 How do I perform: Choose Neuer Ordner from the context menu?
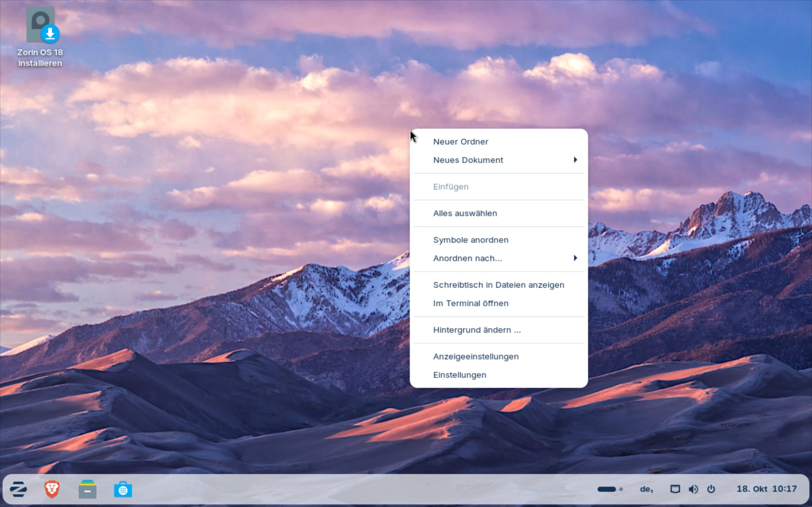(461, 142)
